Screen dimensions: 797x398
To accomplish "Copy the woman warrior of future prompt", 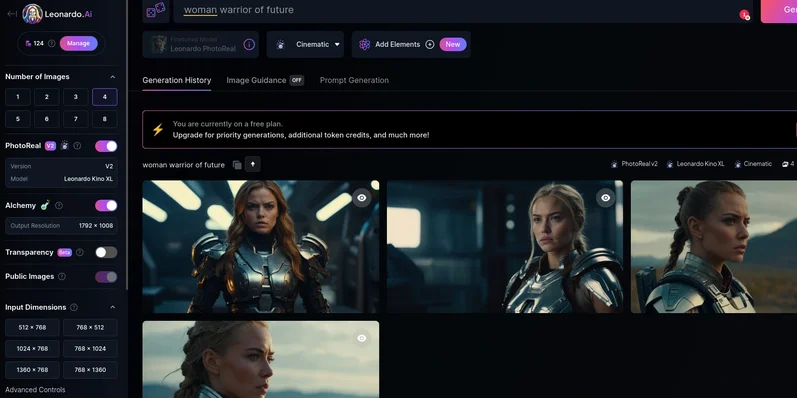I will pos(237,165).
